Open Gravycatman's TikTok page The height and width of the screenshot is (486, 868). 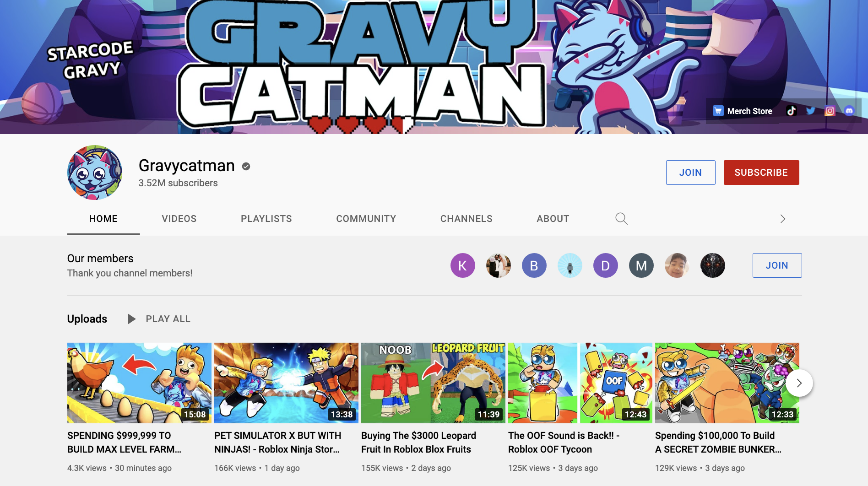(x=791, y=111)
